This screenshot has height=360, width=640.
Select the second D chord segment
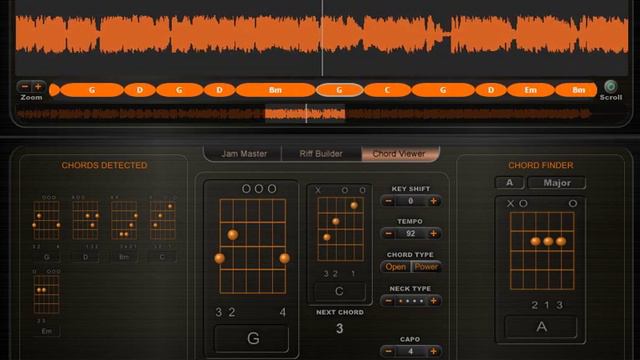219,90
